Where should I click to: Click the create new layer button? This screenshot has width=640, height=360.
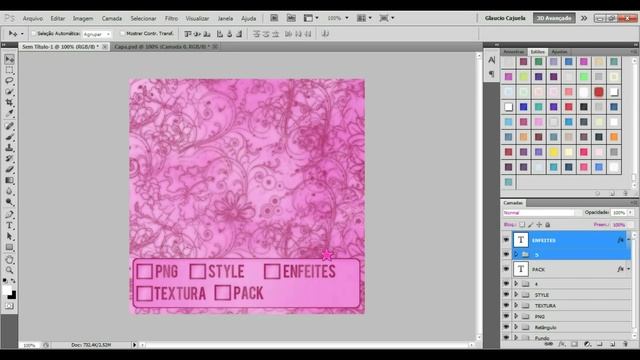click(612, 344)
